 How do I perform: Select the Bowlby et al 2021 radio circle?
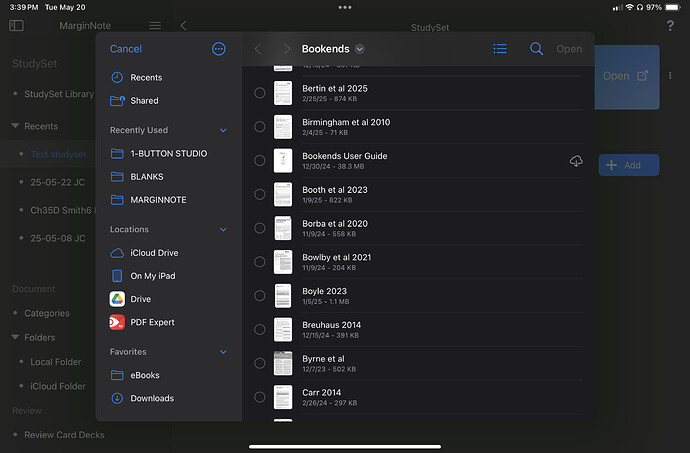pos(260,262)
